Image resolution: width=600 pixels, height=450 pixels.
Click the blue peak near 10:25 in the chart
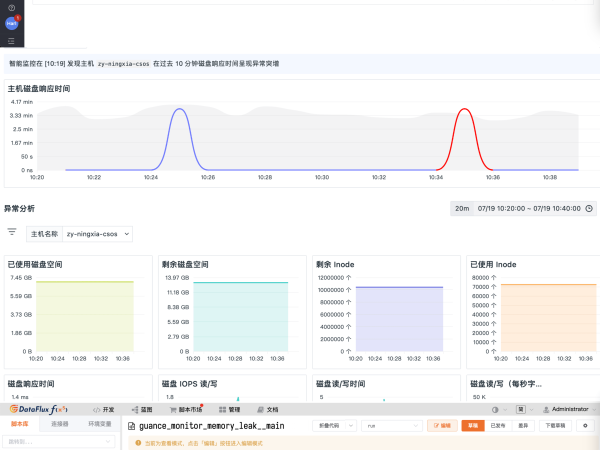[179, 110]
